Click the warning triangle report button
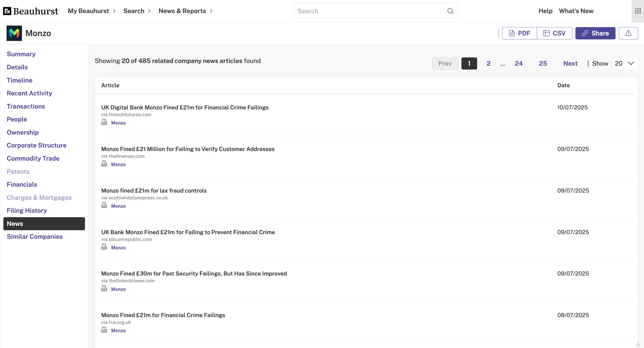Viewport: 644px width, 348px height. pyautogui.click(x=628, y=33)
